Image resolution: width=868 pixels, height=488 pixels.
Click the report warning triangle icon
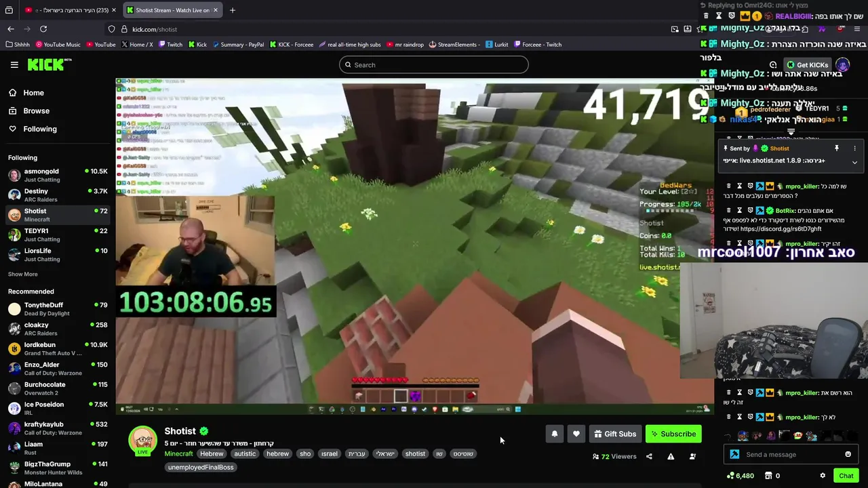pos(671,457)
